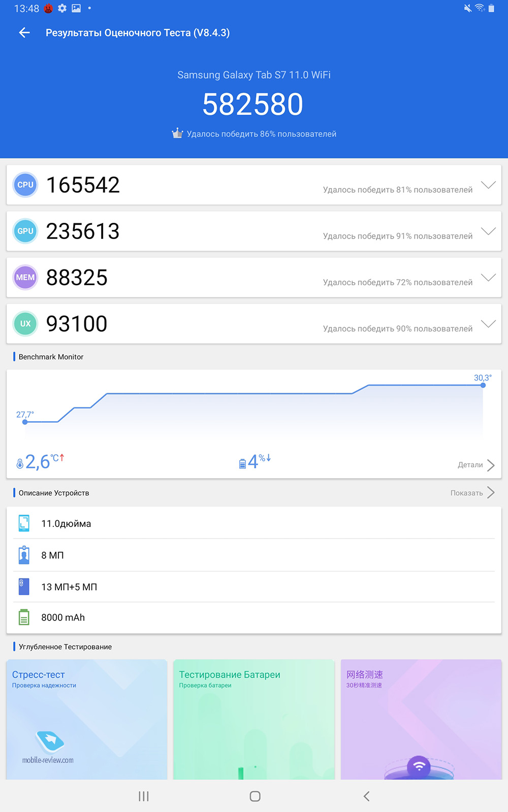
Task: Click the battery status bar icon
Action: [x=491, y=8]
